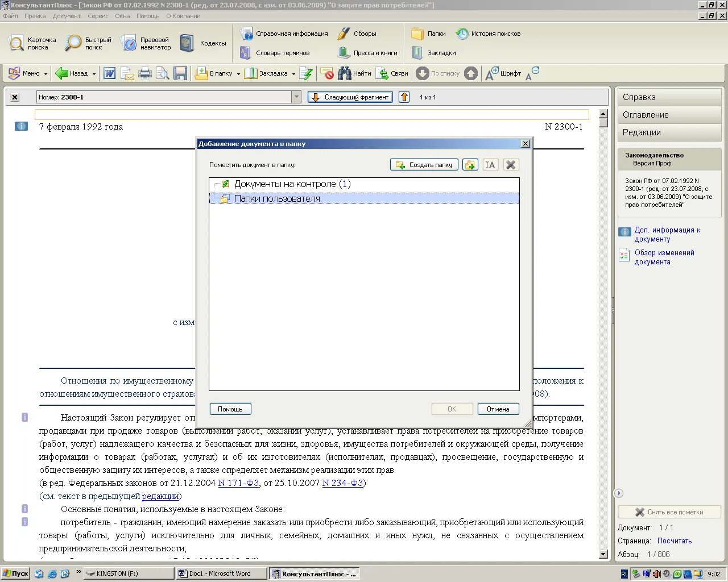This screenshot has height=582, width=728.
Task: Save document with floppy disk icon
Action: (x=180, y=73)
